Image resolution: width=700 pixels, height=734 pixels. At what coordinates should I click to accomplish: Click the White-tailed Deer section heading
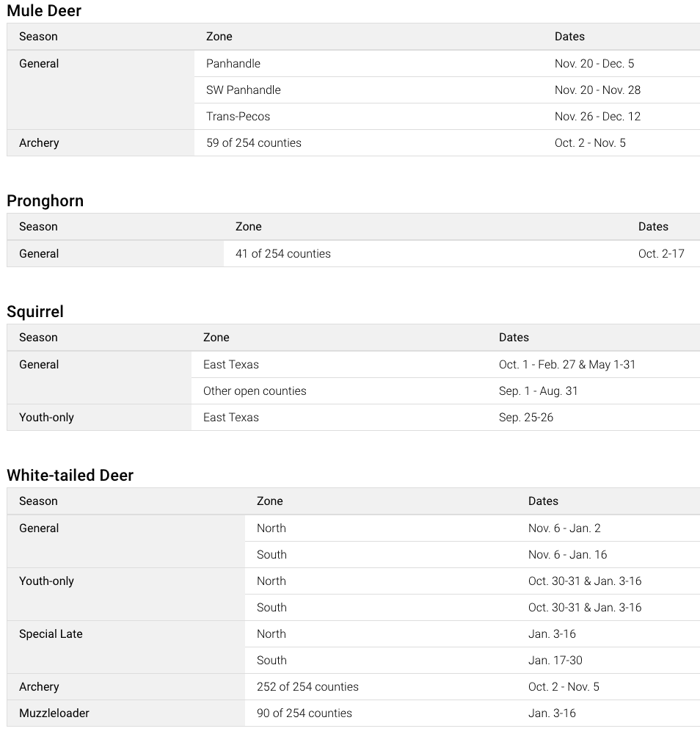point(70,476)
